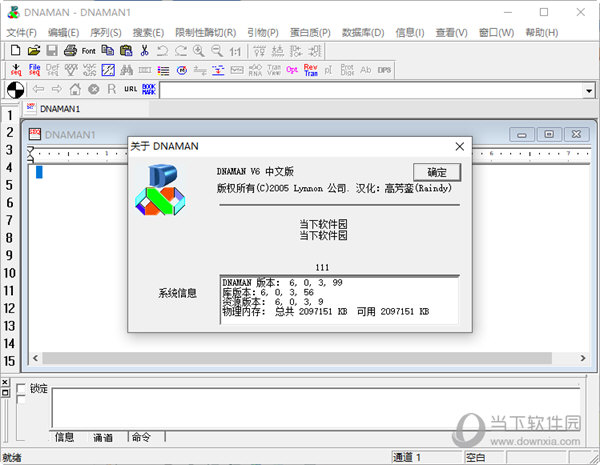600x465 pixels.
Task: Go home with the house icon
Action: point(75,89)
